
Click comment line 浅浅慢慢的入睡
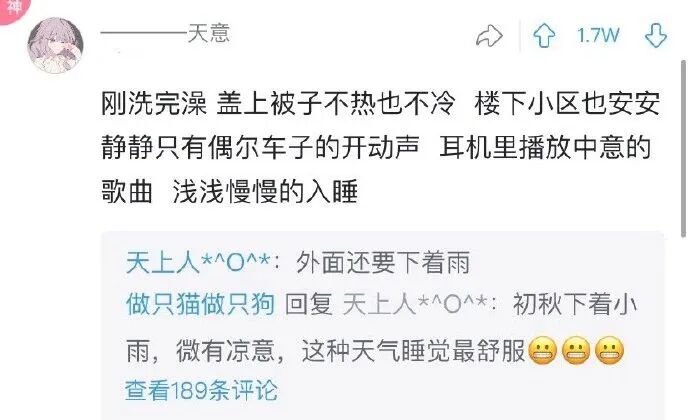265,192
